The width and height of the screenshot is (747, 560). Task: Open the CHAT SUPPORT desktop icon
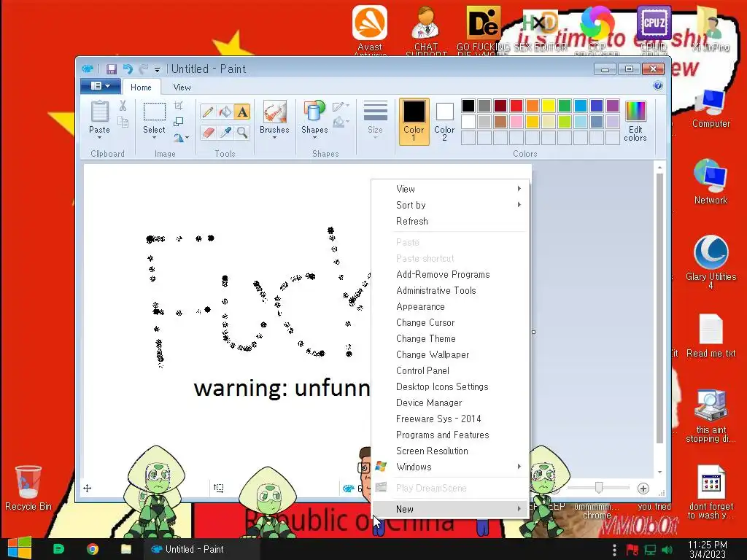point(425,29)
